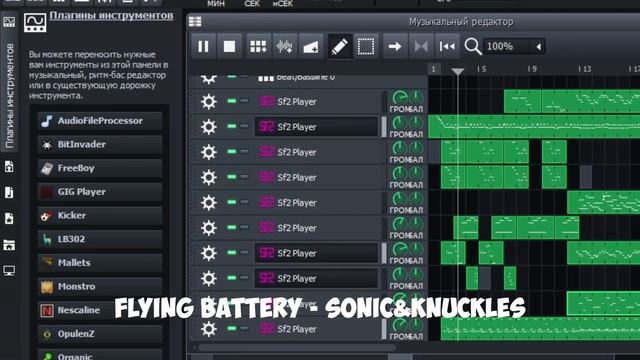Click the arrow beside the 100% zoom
This screenshot has height=360, width=640.
[x=538, y=47]
